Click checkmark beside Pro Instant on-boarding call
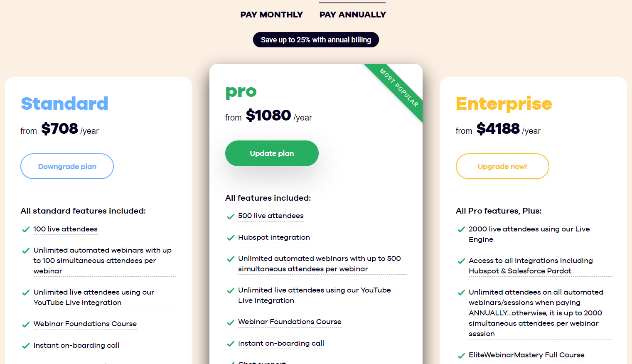Image resolution: width=632 pixels, height=364 pixels. pos(231,344)
